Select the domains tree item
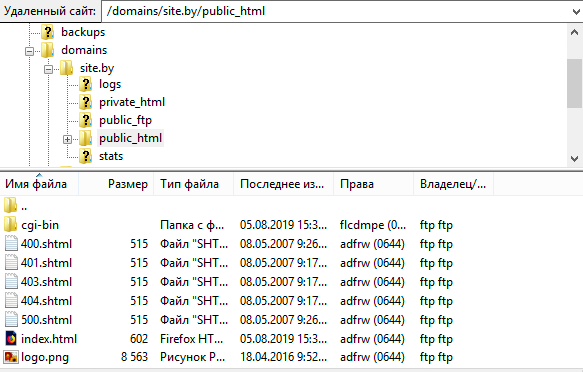Screen dimensions: 583x372 pyautogui.click(x=84, y=50)
